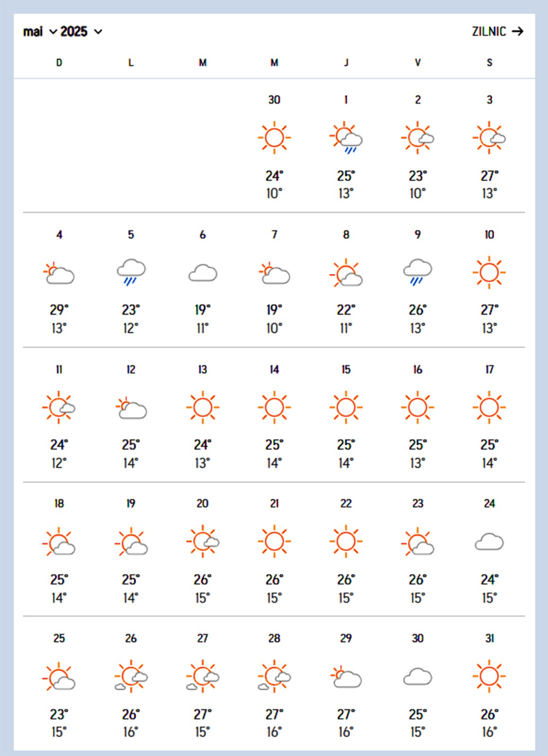The image size is (548, 756).
Task: Click the mostly cloudy icon on May 12
Action: click(131, 408)
